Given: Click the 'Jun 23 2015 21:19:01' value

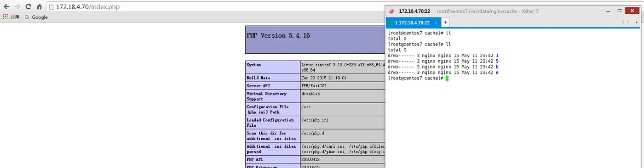Looking at the screenshot, I should [324, 78].
